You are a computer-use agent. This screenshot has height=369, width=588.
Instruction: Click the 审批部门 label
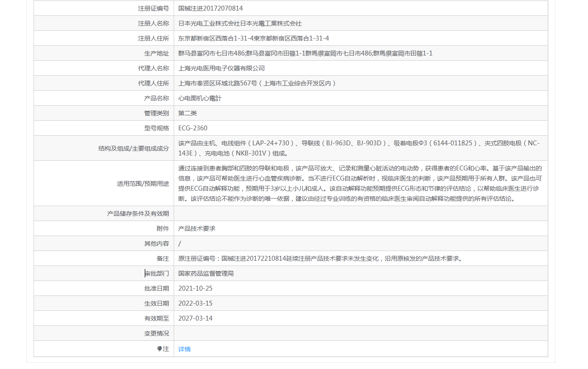[156, 273]
